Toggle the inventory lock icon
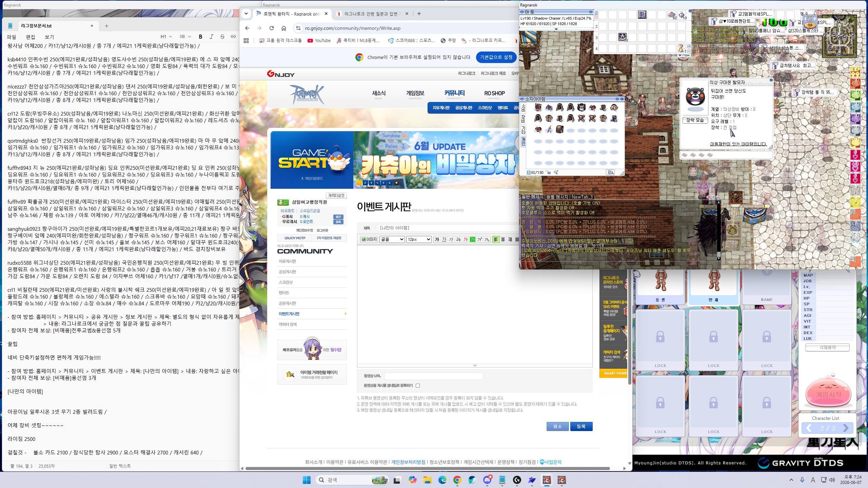 click(x=548, y=172)
